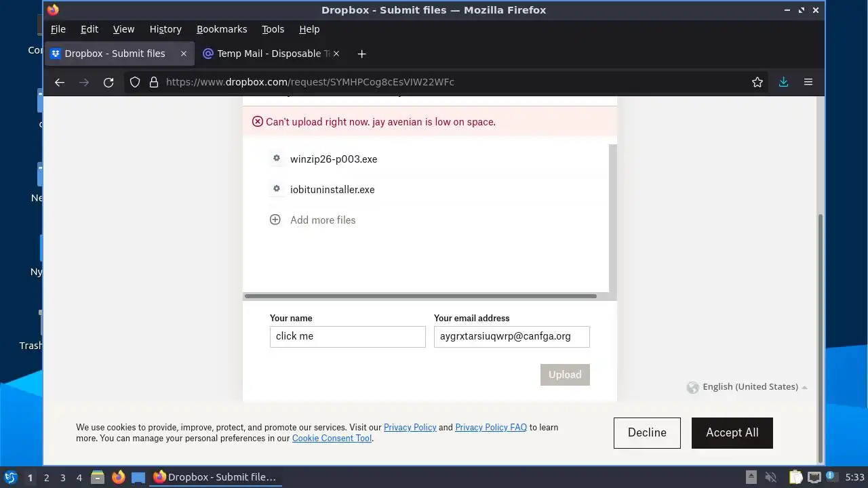Click the globe icon beside English language

click(692, 387)
